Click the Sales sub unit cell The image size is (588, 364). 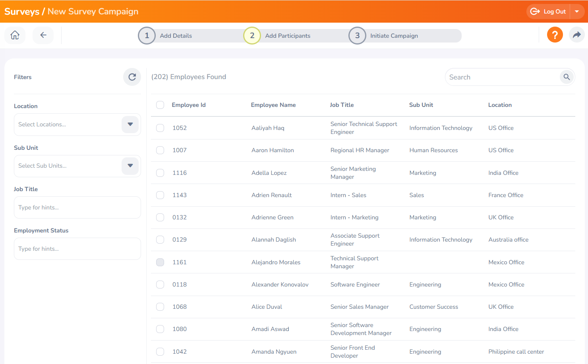coord(417,195)
